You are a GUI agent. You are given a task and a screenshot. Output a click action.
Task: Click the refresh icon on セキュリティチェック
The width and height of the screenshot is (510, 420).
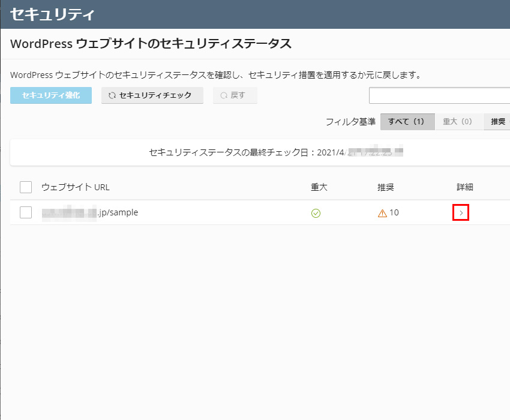[x=112, y=95]
